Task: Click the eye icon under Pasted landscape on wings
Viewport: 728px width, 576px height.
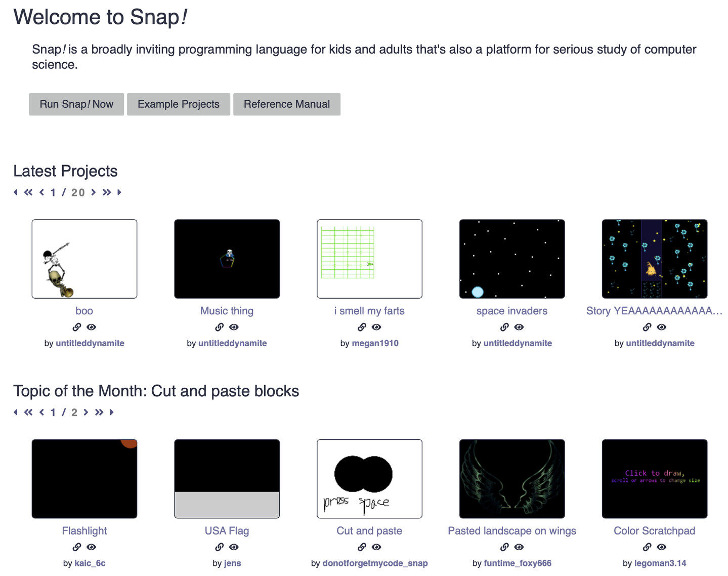Action: point(519,547)
